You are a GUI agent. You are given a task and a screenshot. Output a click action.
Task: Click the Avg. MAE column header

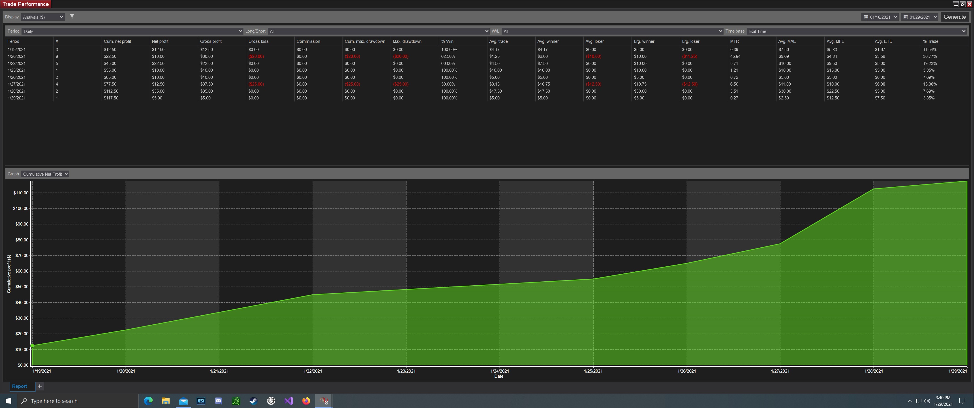787,41
